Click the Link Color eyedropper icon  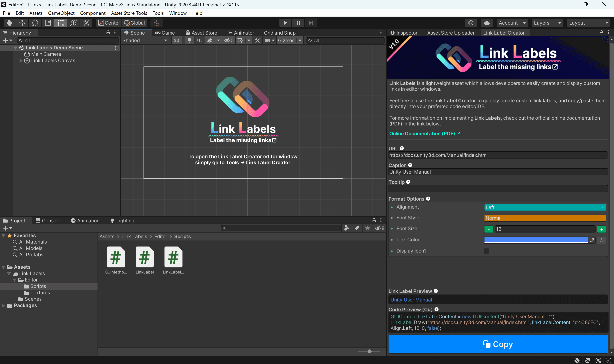pos(592,240)
